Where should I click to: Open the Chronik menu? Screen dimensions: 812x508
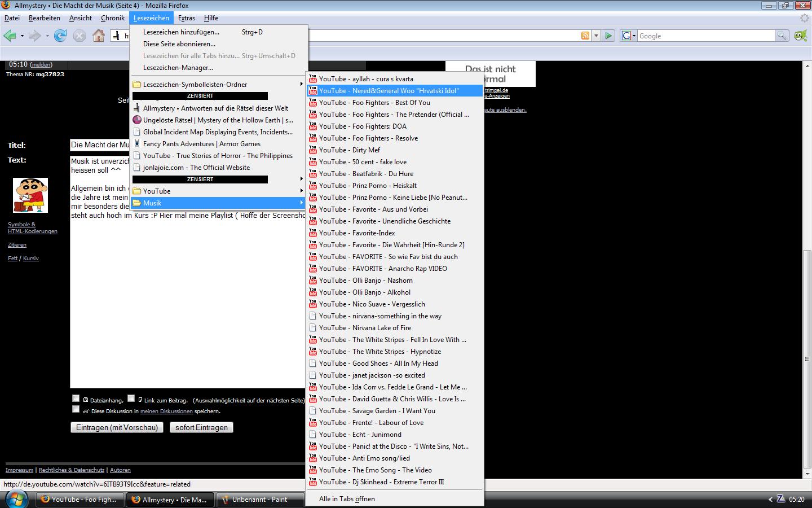[x=113, y=18]
